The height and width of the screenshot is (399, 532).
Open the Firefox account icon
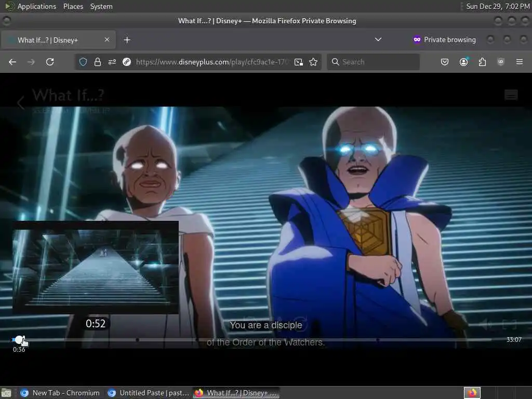(x=463, y=62)
